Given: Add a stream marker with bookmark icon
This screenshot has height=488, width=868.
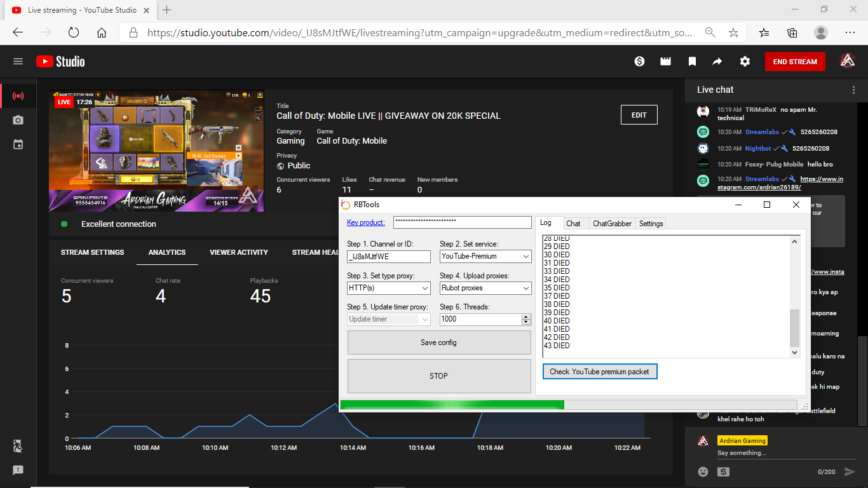Looking at the screenshot, I should (x=692, y=62).
